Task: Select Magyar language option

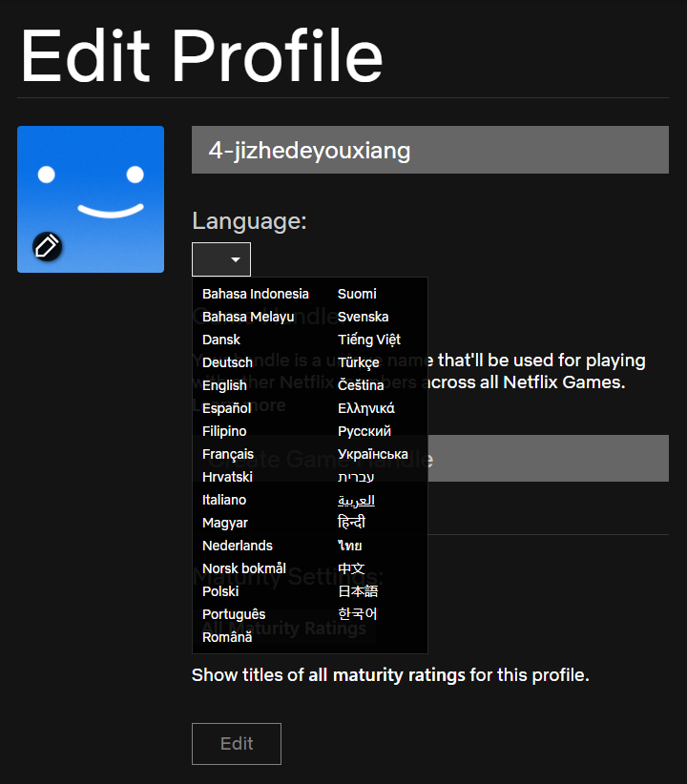Action: pos(224,523)
